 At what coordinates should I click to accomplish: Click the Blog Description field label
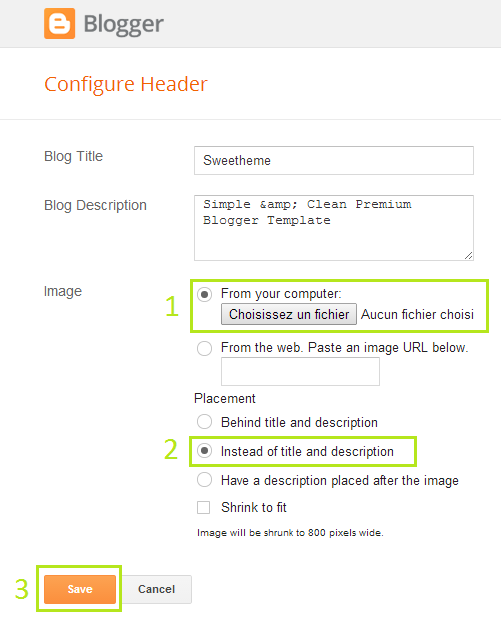[x=95, y=206]
